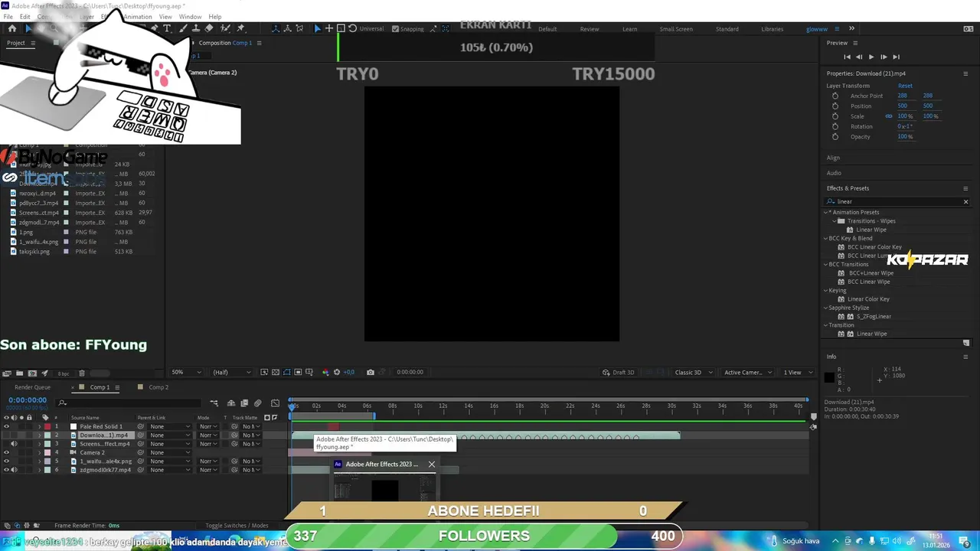Viewport: 980px width, 551px height.
Task: Select S_ZFogLinear effect
Action: [x=874, y=316]
